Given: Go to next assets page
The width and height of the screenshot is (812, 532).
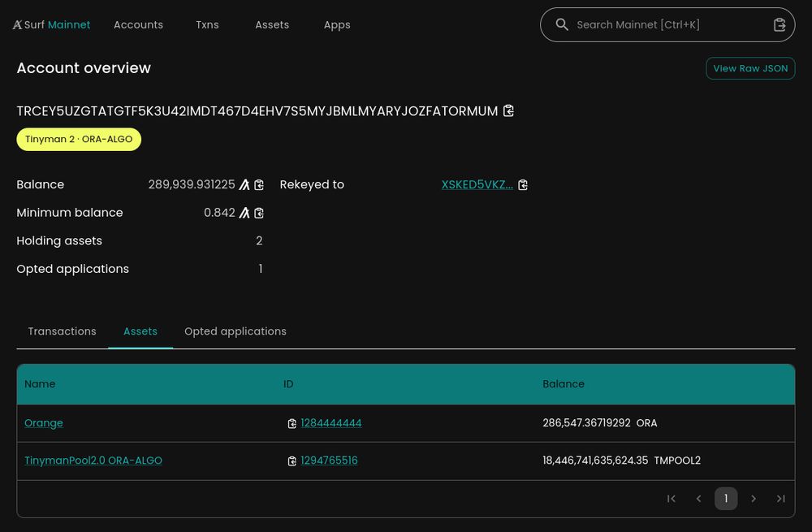Looking at the screenshot, I should (x=754, y=499).
